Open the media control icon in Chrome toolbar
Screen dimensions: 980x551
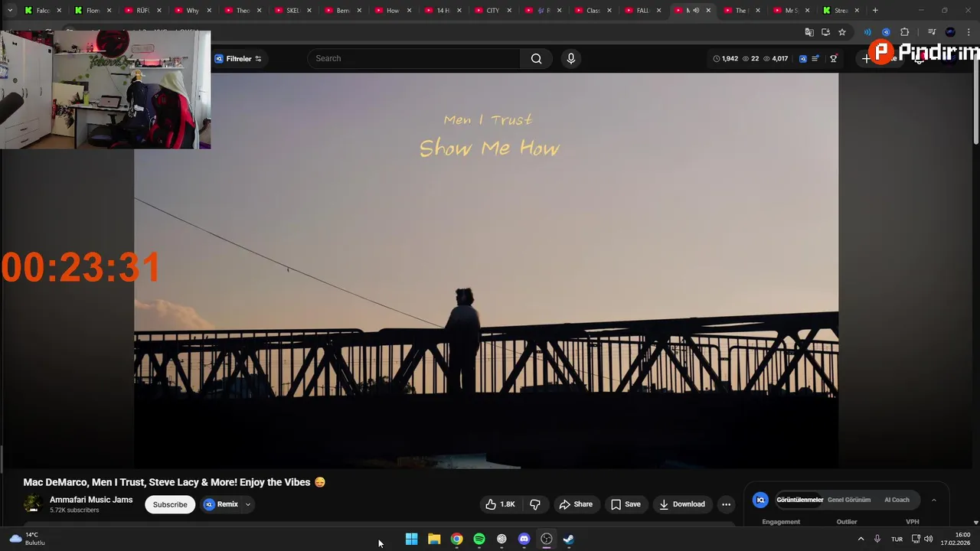(x=932, y=32)
